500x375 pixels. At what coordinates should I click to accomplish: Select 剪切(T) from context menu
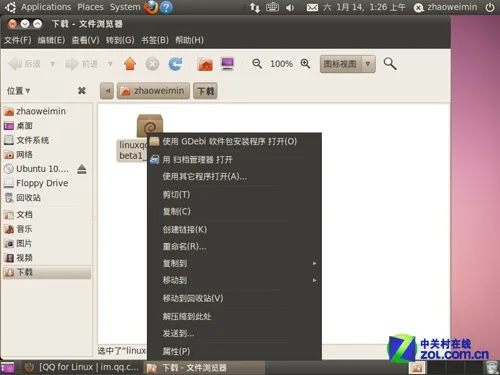pyautogui.click(x=234, y=194)
